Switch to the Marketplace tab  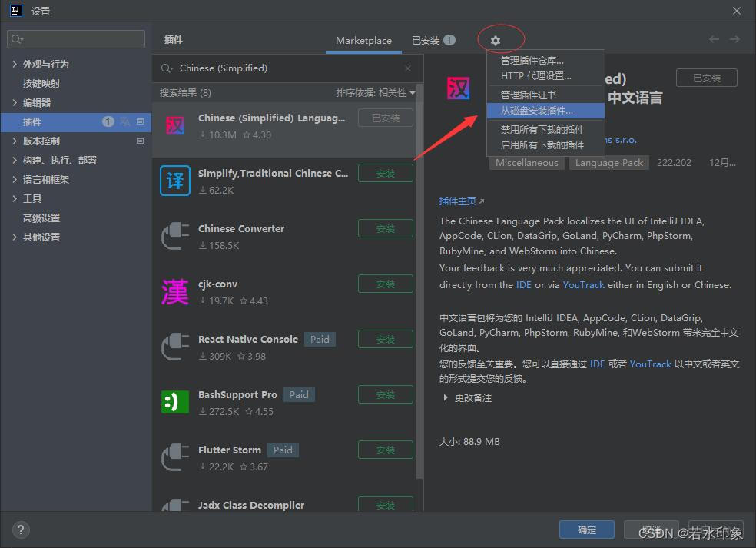coord(363,41)
